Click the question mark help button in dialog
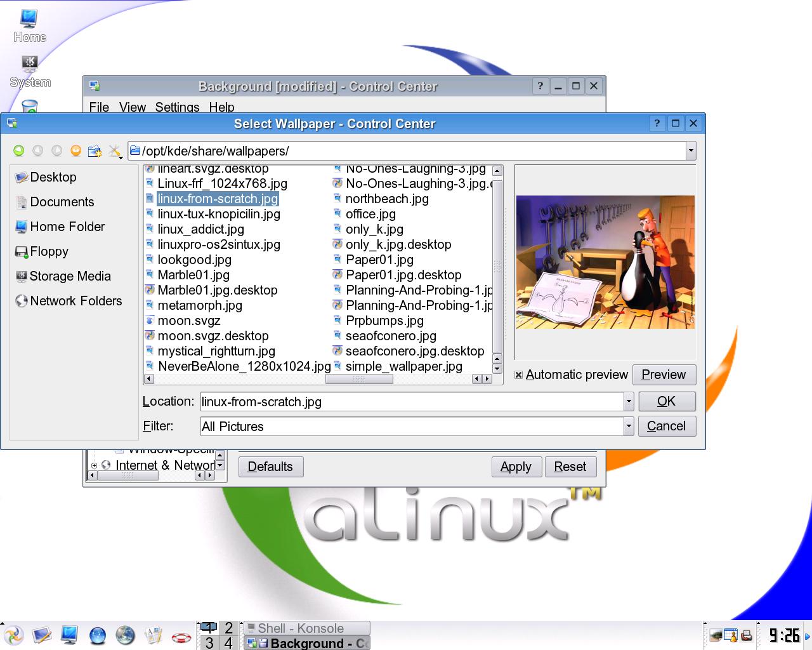 [x=657, y=123]
